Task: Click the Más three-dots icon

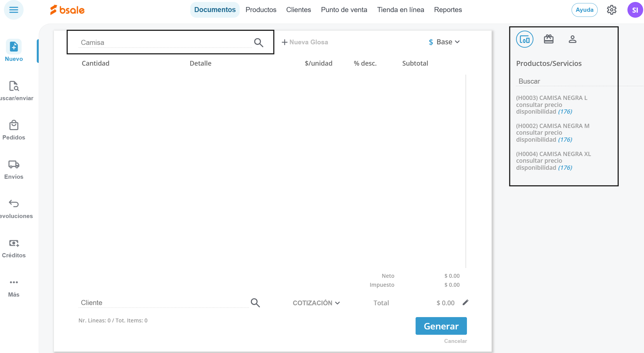Action: [14, 282]
